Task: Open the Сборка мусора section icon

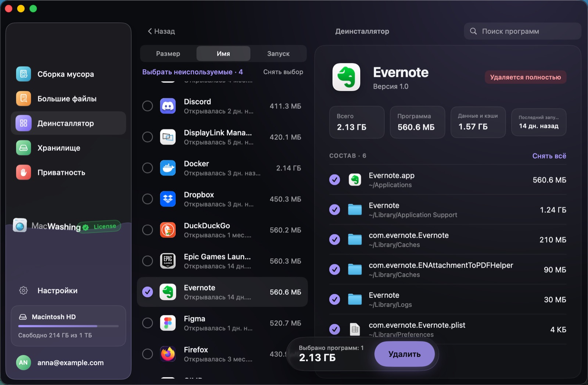Action: pyautogui.click(x=24, y=74)
